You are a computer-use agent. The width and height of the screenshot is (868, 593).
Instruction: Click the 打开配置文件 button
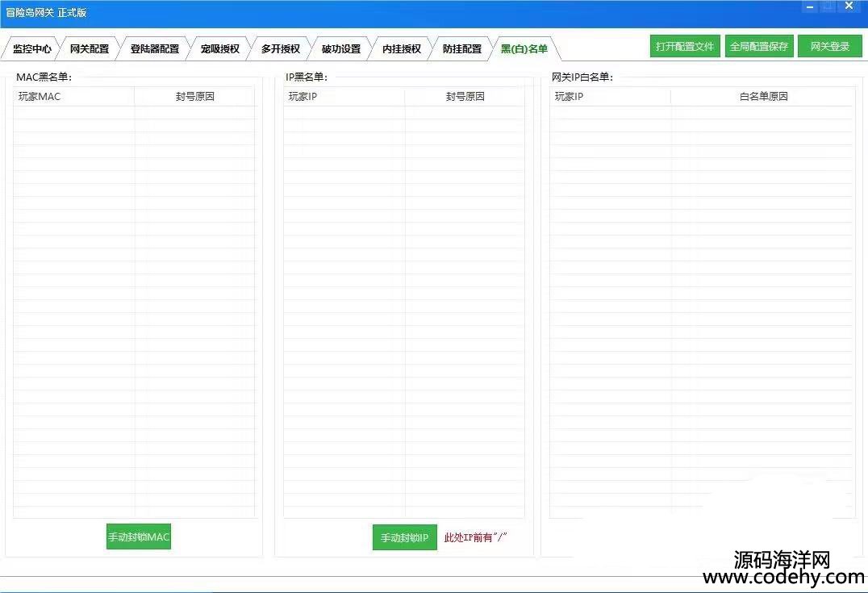tap(685, 46)
